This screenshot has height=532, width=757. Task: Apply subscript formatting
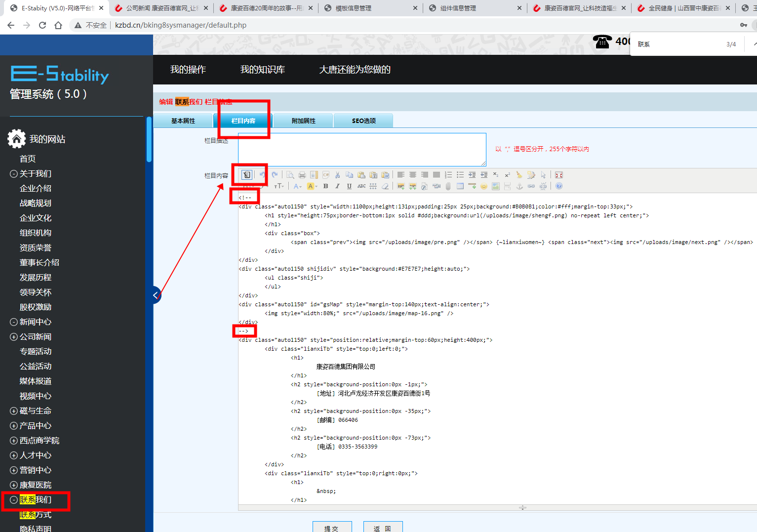pos(495,175)
